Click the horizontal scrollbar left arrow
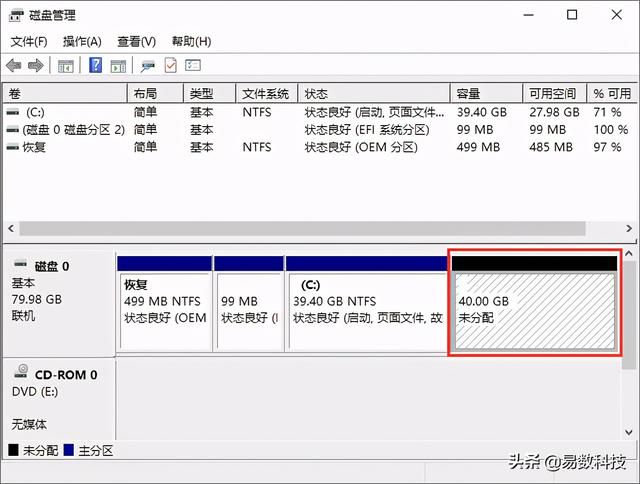This screenshot has height=484, width=640. [11, 229]
